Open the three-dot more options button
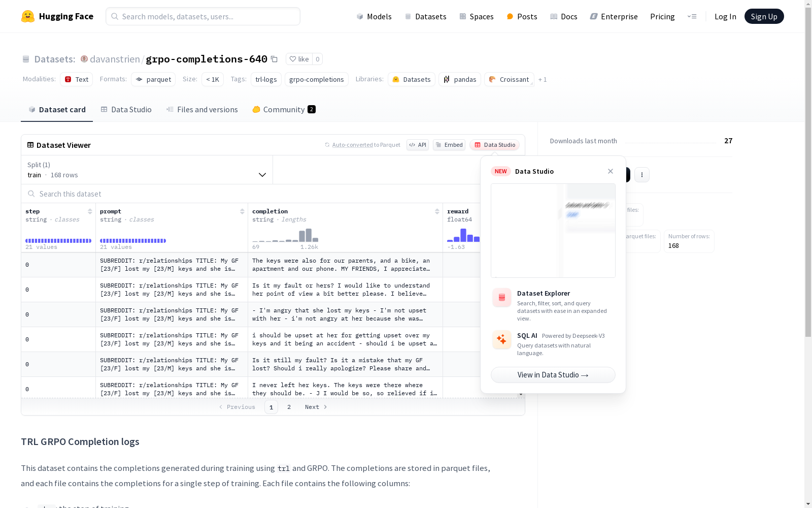The width and height of the screenshot is (812, 508). (642, 175)
